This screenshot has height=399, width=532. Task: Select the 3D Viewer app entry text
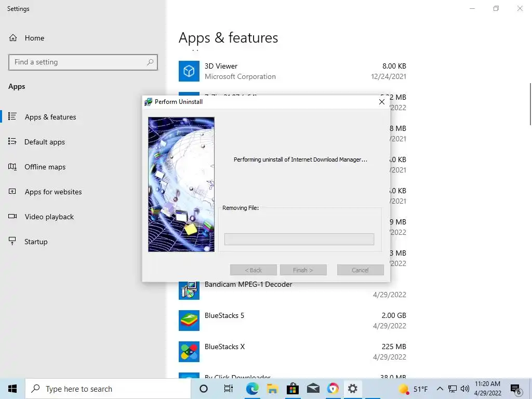[221, 66]
